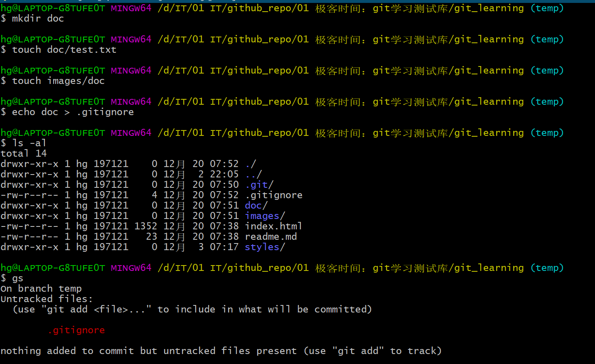Screen dimensions: 595x364
Task: Click the "nothing added to commit" message line
Action: 221,351
